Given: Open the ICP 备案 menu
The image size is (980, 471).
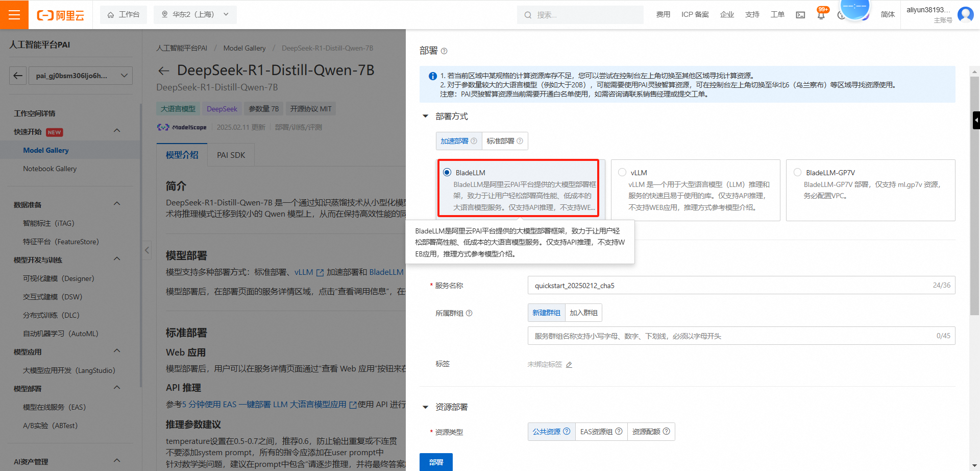Looking at the screenshot, I should click(x=695, y=15).
